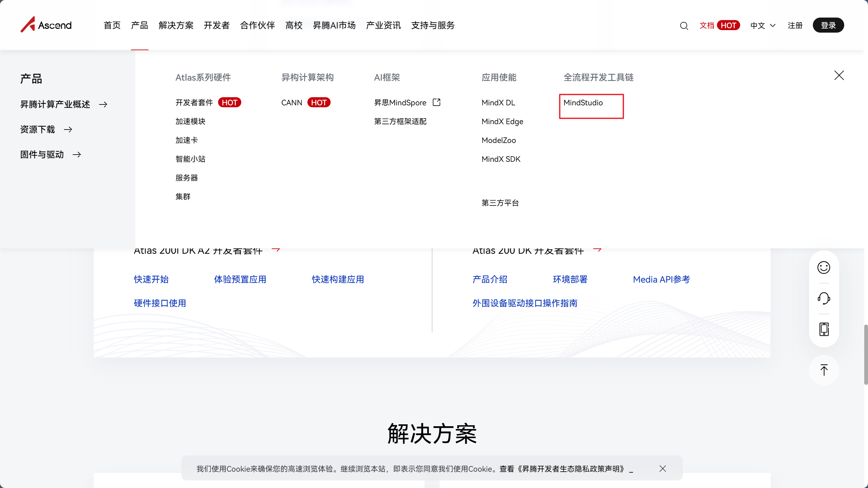868x488 pixels.
Task: Click 环境部署 link
Action: [x=570, y=279]
